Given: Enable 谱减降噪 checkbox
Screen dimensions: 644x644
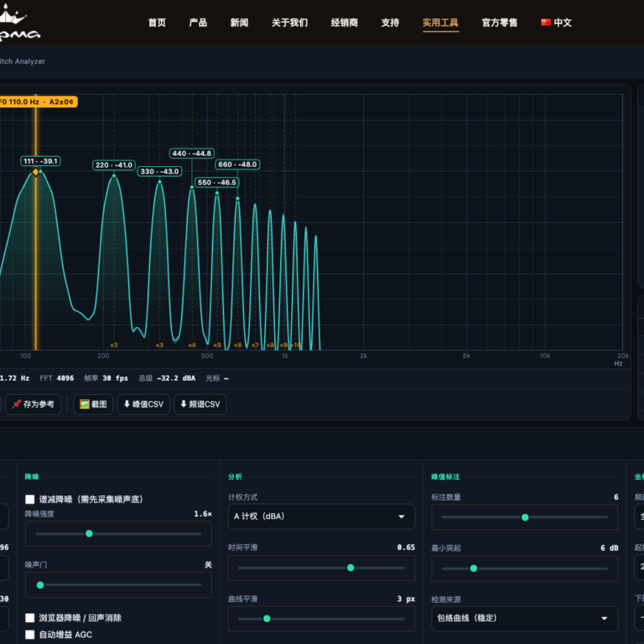Looking at the screenshot, I should (30, 499).
